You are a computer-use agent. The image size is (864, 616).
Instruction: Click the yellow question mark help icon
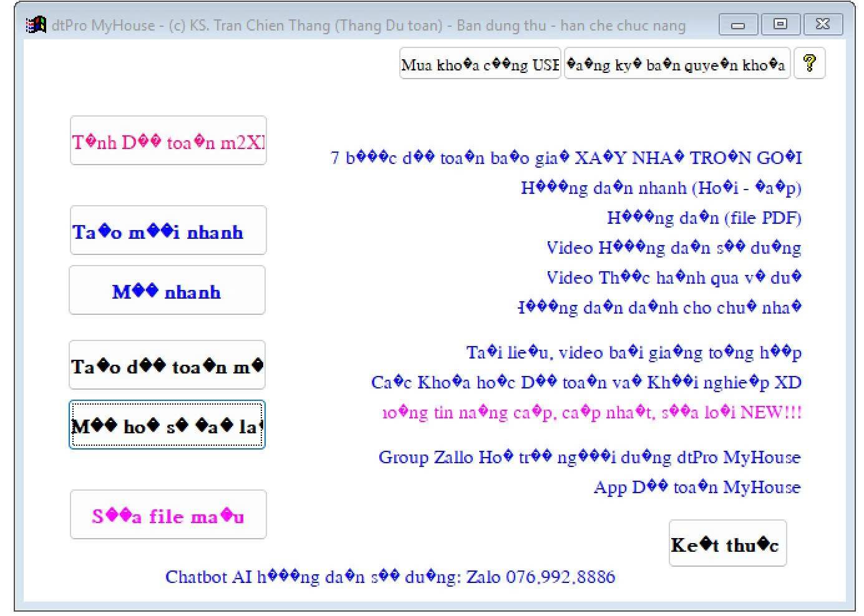click(x=809, y=63)
